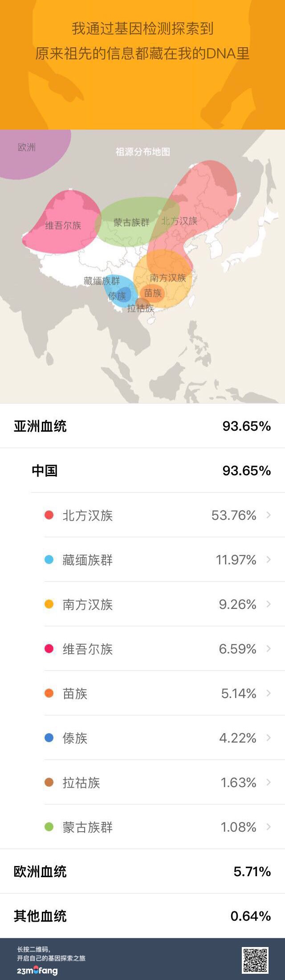Click the brown 拉祜族 dot
Image resolution: width=285 pixels, height=980 pixels.
(49, 782)
